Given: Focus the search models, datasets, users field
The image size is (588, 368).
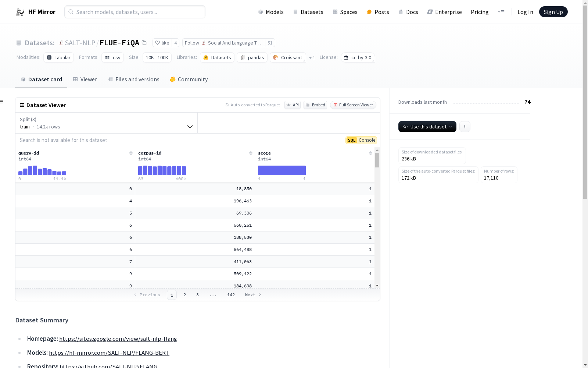Looking at the screenshot, I should coord(135,12).
